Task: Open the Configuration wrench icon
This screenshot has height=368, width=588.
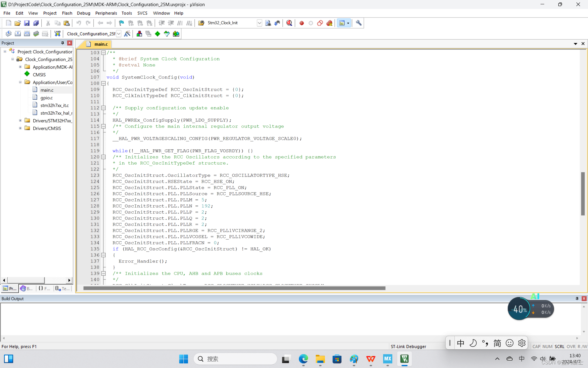Action: [359, 23]
